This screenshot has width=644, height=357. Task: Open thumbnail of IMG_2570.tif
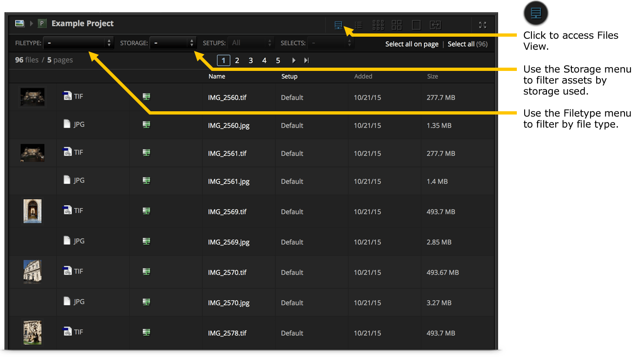(x=33, y=272)
